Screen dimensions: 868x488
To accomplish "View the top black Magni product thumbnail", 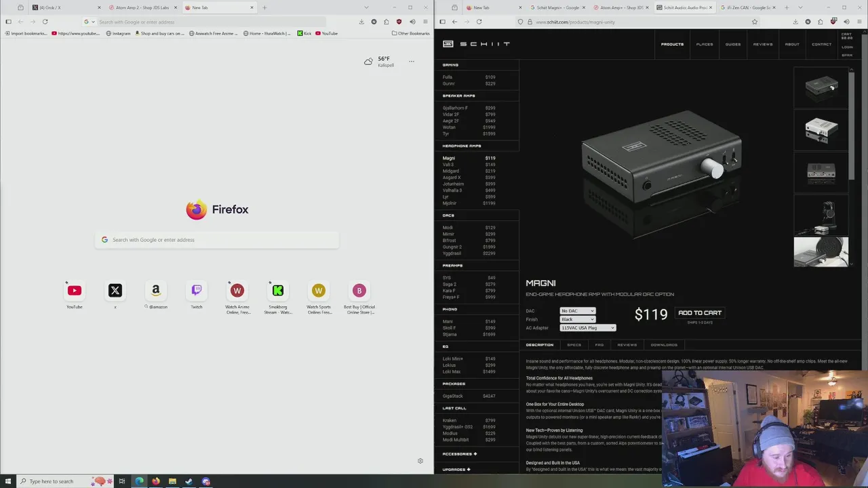I will point(821,87).
